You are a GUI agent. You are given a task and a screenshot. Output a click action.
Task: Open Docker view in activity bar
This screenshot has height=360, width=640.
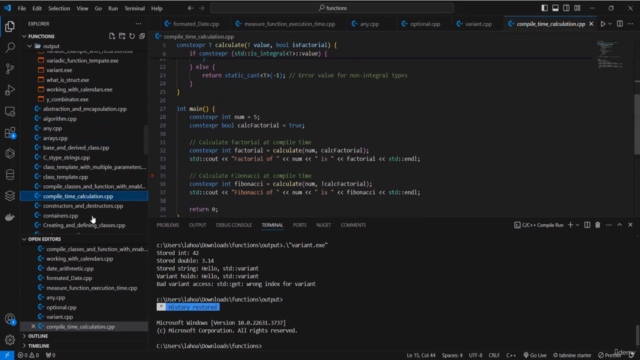10,217
